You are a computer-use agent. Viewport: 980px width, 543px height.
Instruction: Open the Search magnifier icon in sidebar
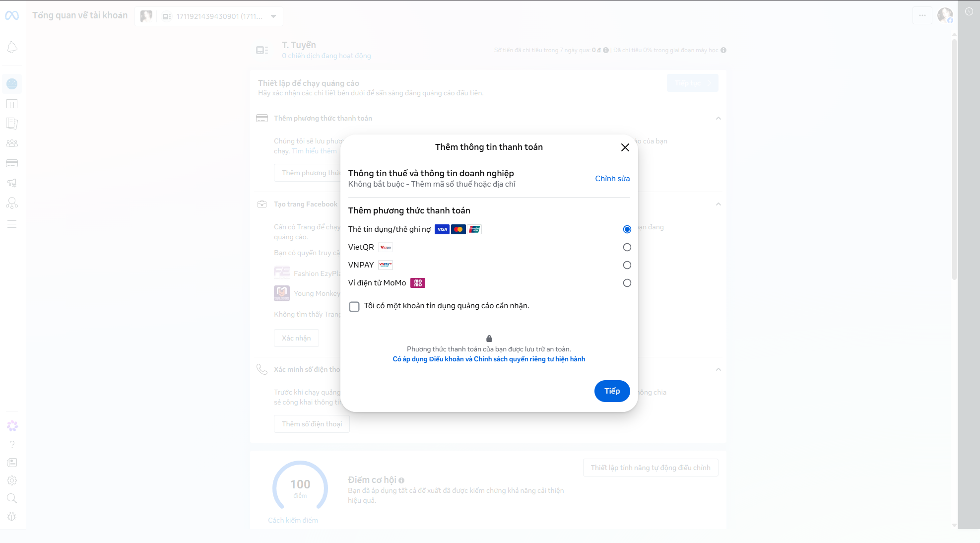12,498
